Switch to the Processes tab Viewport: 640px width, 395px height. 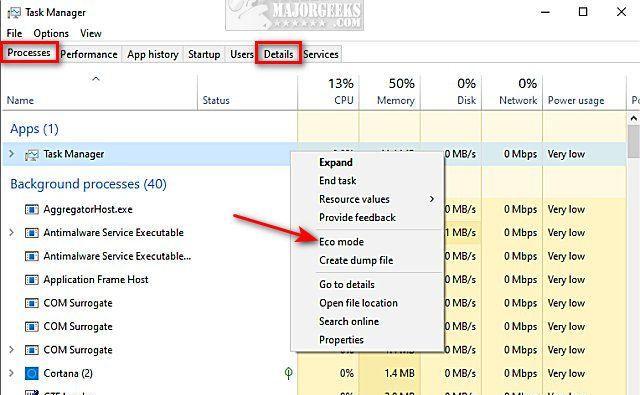pos(29,53)
